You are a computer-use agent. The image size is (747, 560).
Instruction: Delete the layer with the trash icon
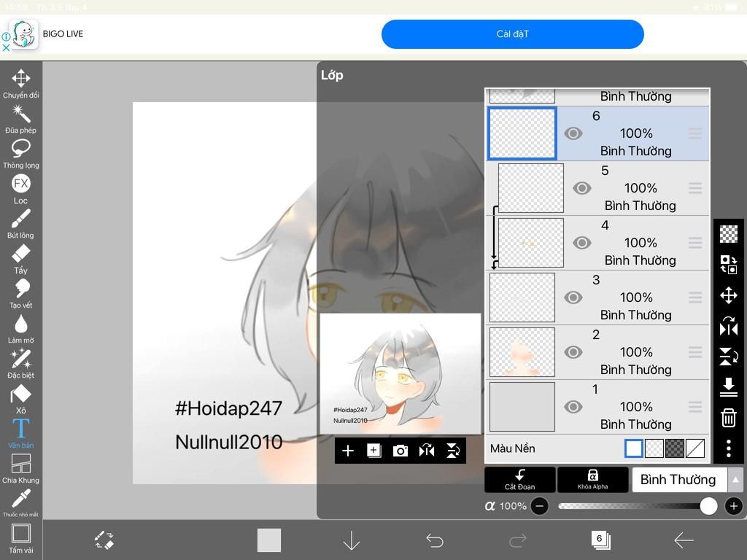pyautogui.click(x=728, y=418)
